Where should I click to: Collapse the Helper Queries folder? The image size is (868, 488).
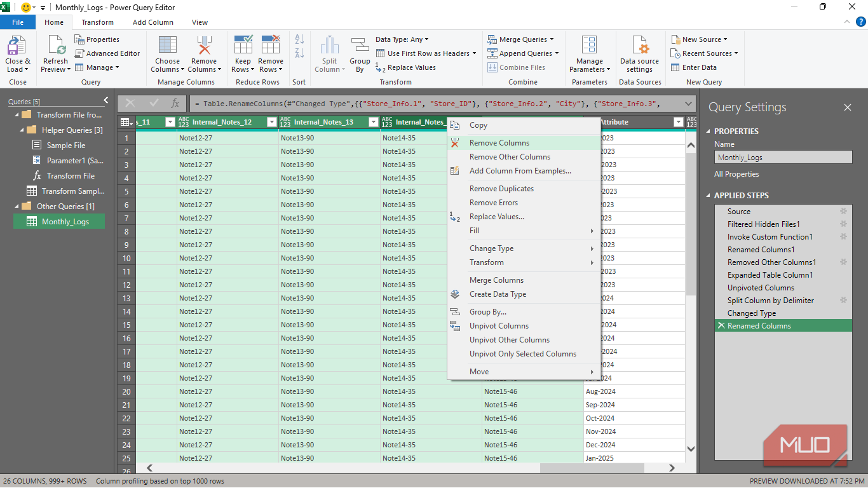tap(22, 130)
